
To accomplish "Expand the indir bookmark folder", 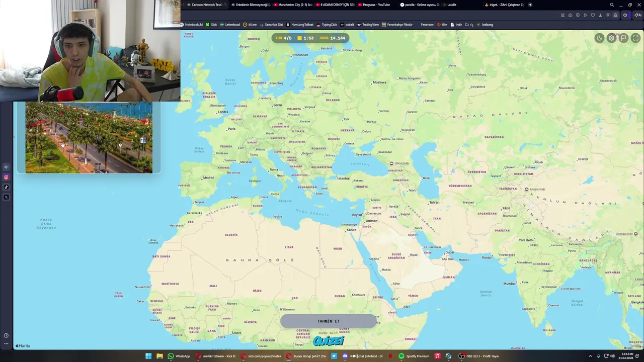I will tap(456, 25).
